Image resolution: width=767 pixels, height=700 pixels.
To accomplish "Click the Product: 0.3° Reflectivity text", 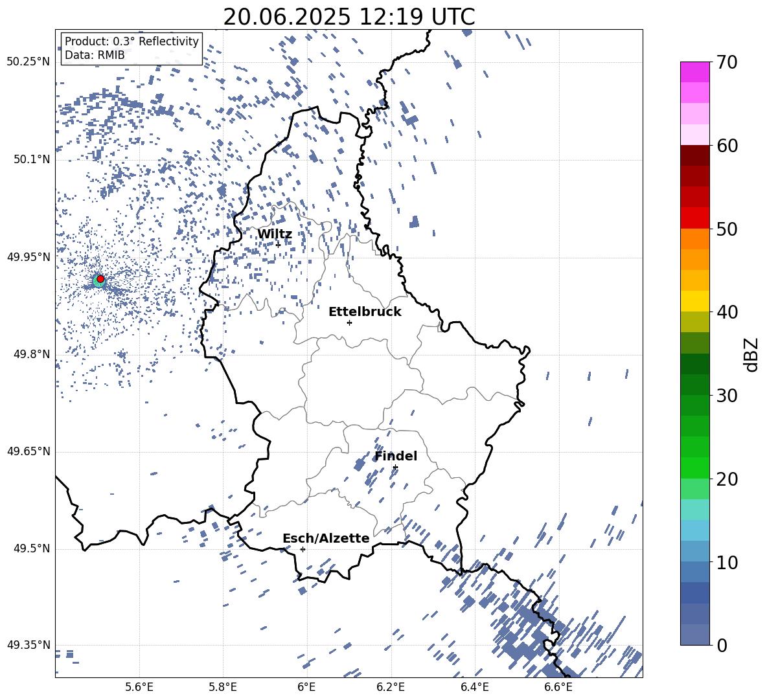I will click(x=132, y=41).
